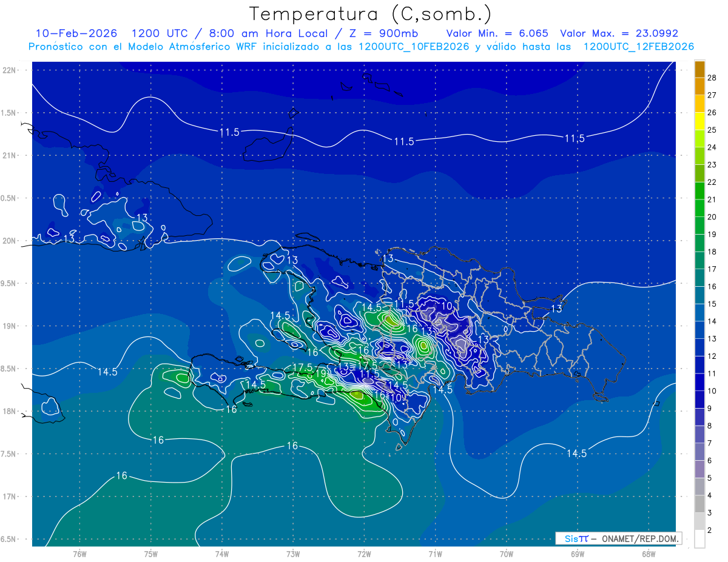Click the "72W" longitude axis label
This screenshot has width=728, height=562.
click(364, 554)
